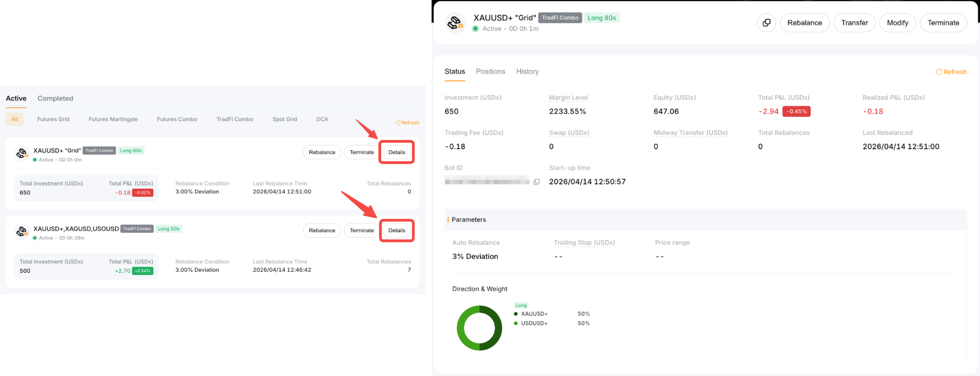Click the XAUUSD+,XAGUSD,USOUSD bot icon

point(22,232)
